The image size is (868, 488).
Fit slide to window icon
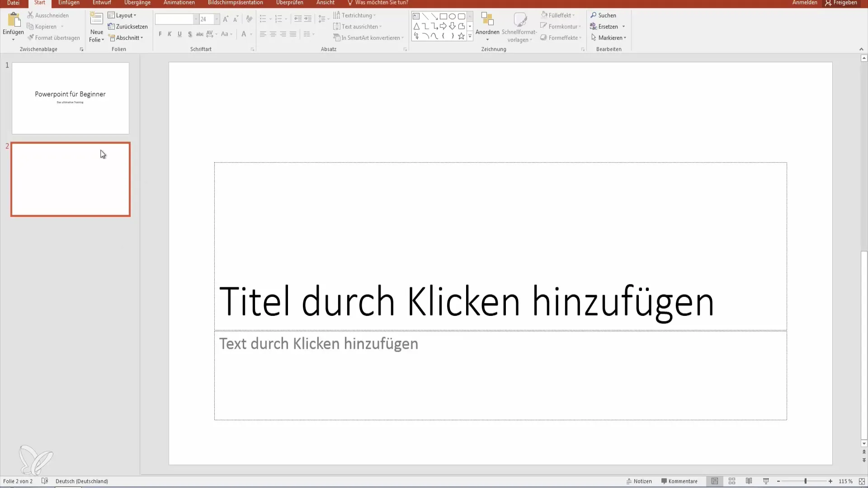(862, 481)
